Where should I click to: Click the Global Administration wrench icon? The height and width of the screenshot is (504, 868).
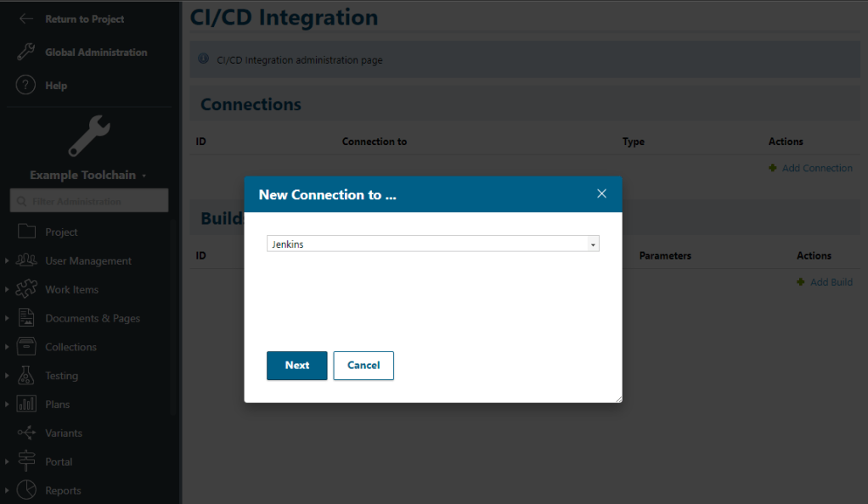pos(26,53)
